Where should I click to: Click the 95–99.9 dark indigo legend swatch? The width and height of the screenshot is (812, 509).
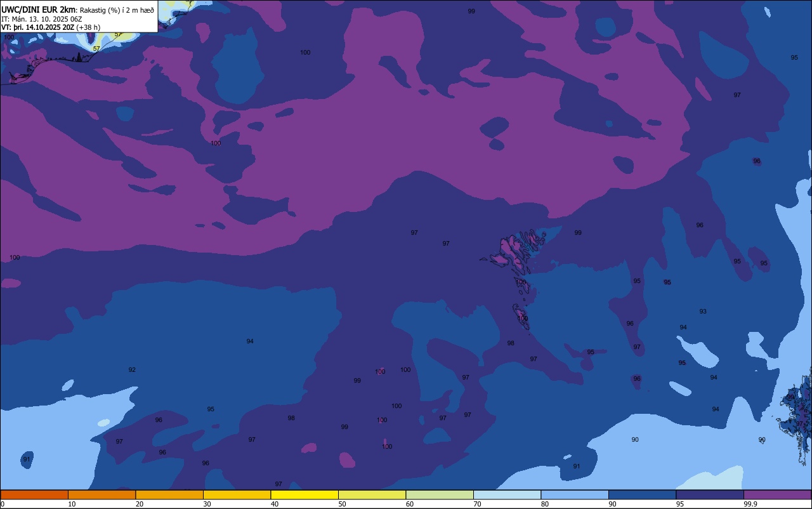click(x=710, y=494)
